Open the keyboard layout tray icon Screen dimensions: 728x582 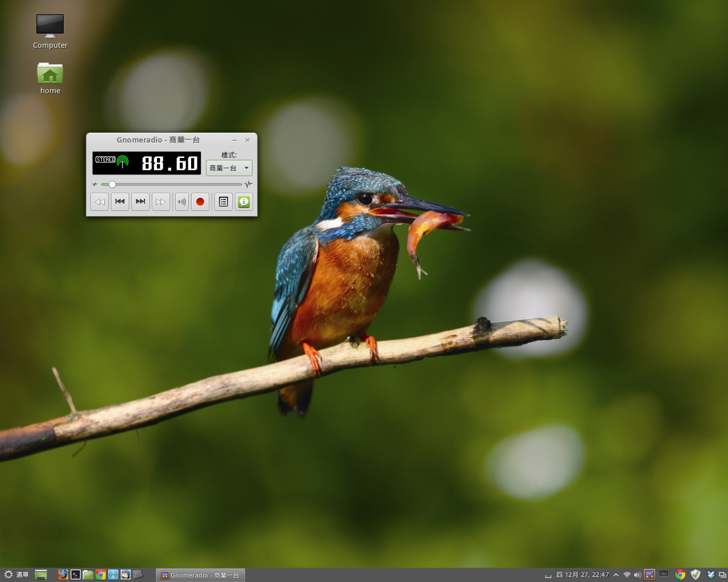[664, 574]
